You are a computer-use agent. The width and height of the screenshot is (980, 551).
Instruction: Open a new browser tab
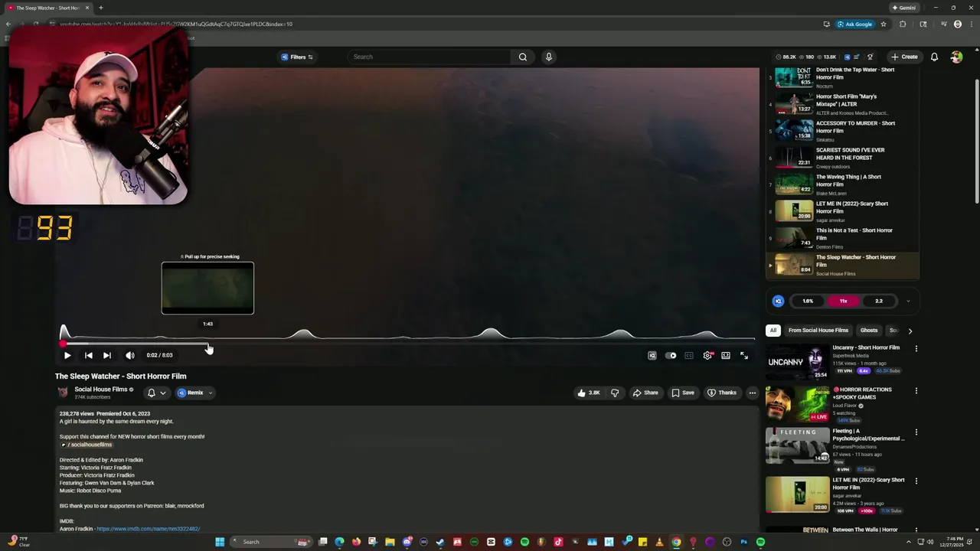click(101, 8)
